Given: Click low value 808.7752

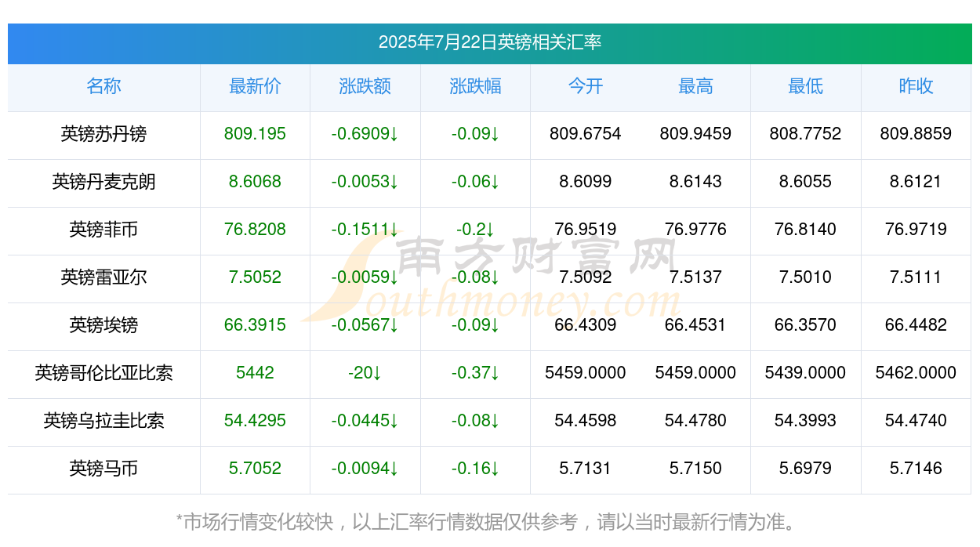Looking at the screenshot, I should [805, 134].
